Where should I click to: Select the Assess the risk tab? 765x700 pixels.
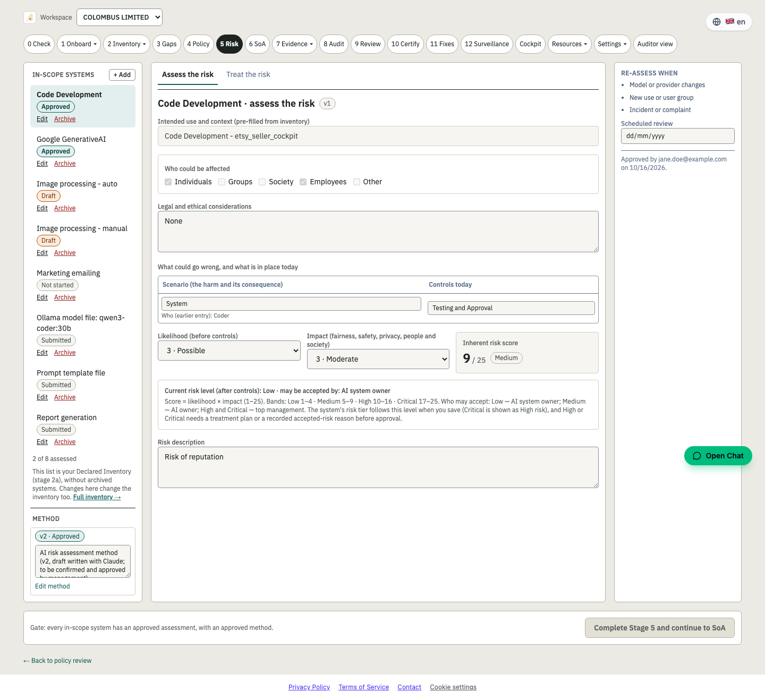[x=188, y=74]
